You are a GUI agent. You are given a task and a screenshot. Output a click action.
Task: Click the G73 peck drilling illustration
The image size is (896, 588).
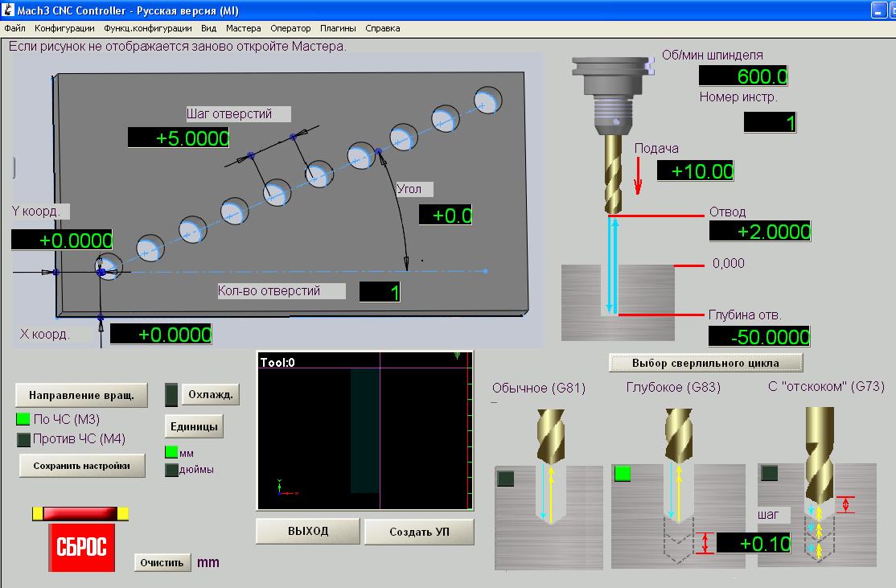pyautogui.click(x=817, y=487)
